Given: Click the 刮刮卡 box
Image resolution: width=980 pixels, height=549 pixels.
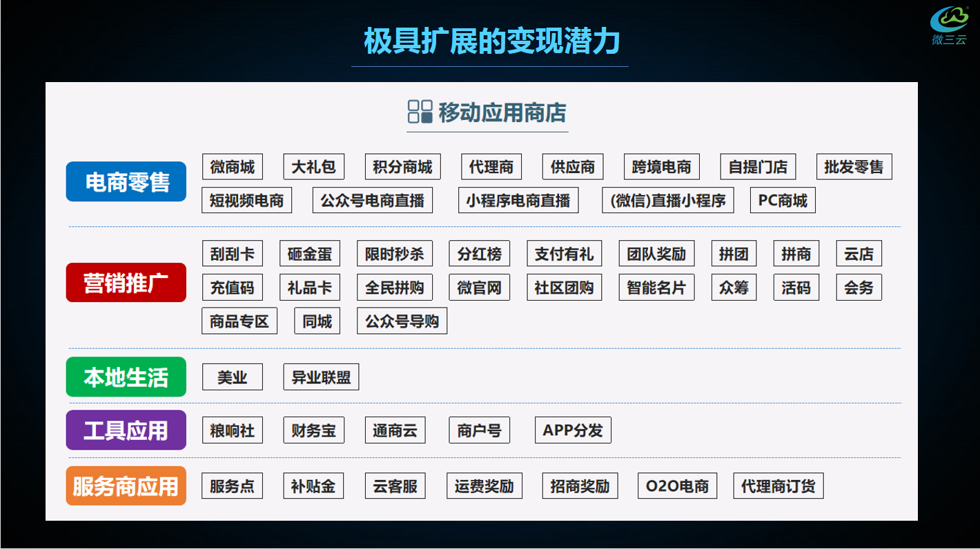Looking at the screenshot, I should tap(233, 253).
